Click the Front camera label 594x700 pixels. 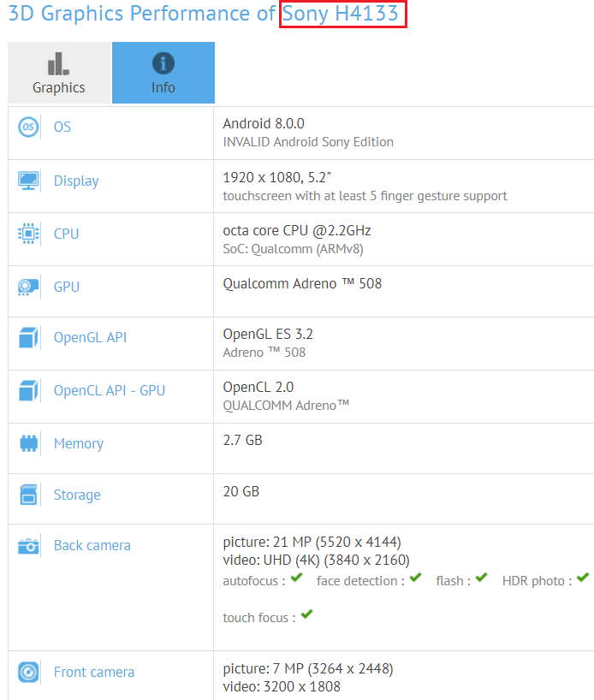pos(94,672)
